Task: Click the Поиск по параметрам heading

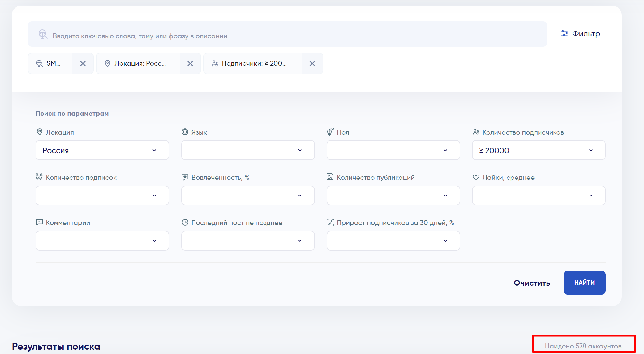Action: pyautogui.click(x=72, y=113)
